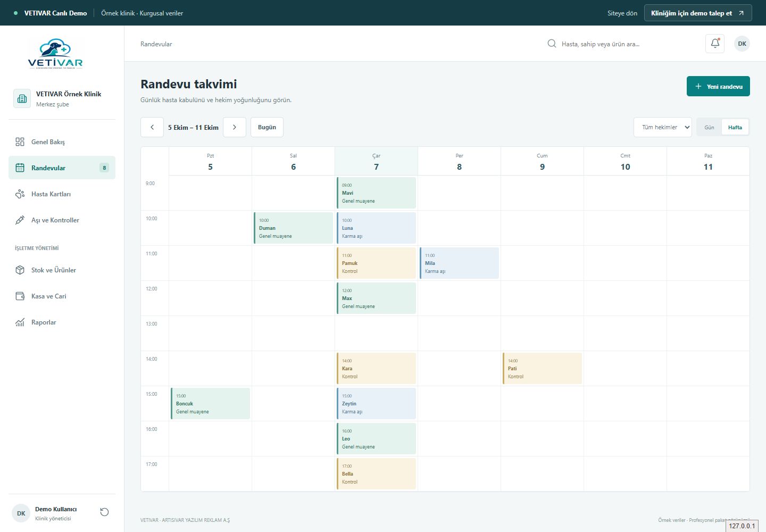Expand the Tüm hekimler dropdown
766x532 pixels.
[x=663, y=127]
